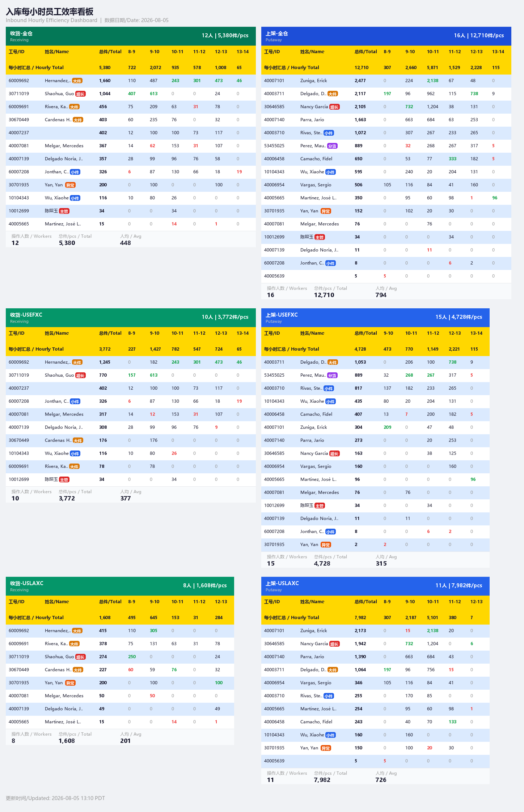Click the 总件/Total column header in 收货-全仓
Viewport: 524px width, 812px height.
(110, 52)
